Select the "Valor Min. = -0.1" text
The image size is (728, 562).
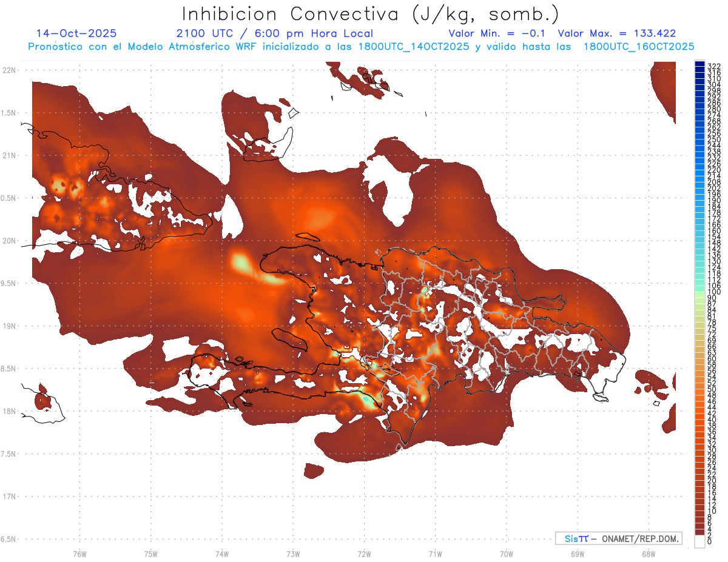pos(497,33)
